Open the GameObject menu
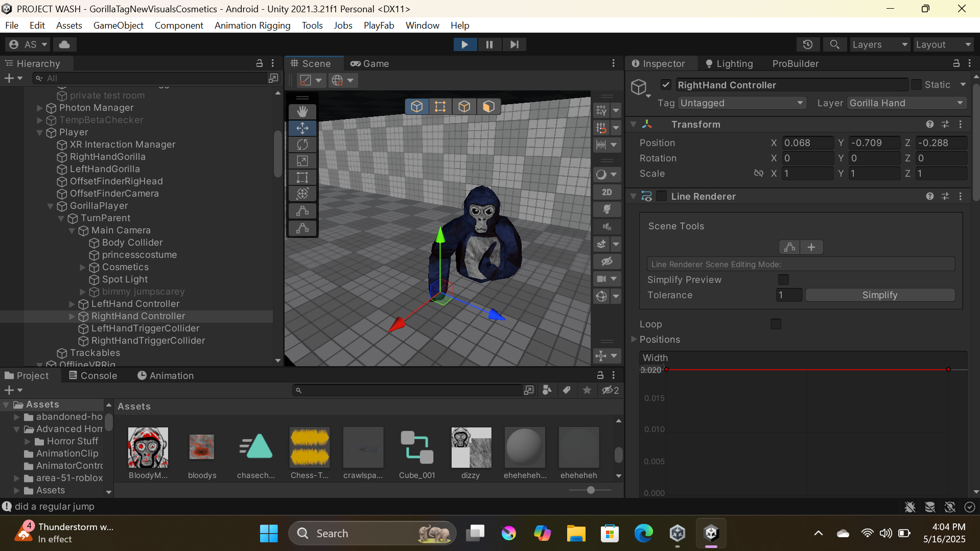980x551 pixels. (118, 25)
